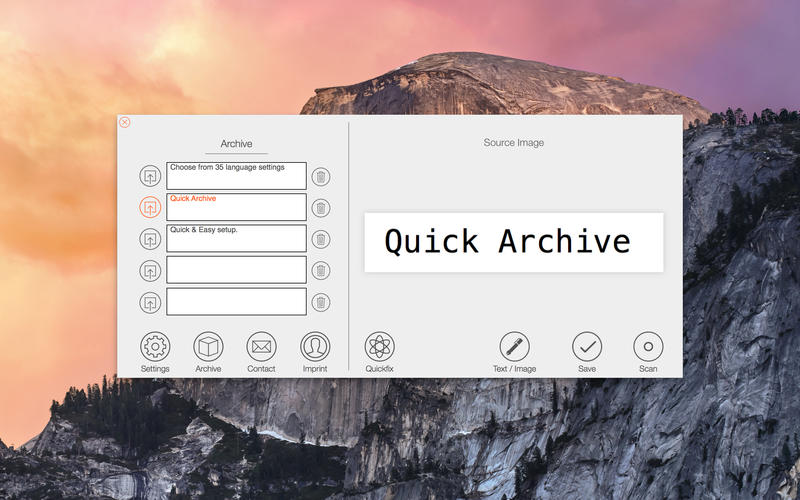Click the fourth empty archive text field

pyautogui.click(x=236, y=270)
